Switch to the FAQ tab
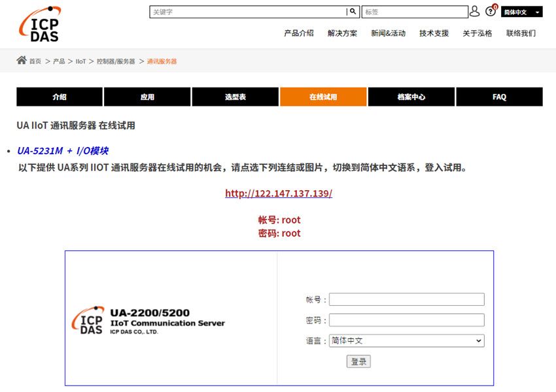 499,97
